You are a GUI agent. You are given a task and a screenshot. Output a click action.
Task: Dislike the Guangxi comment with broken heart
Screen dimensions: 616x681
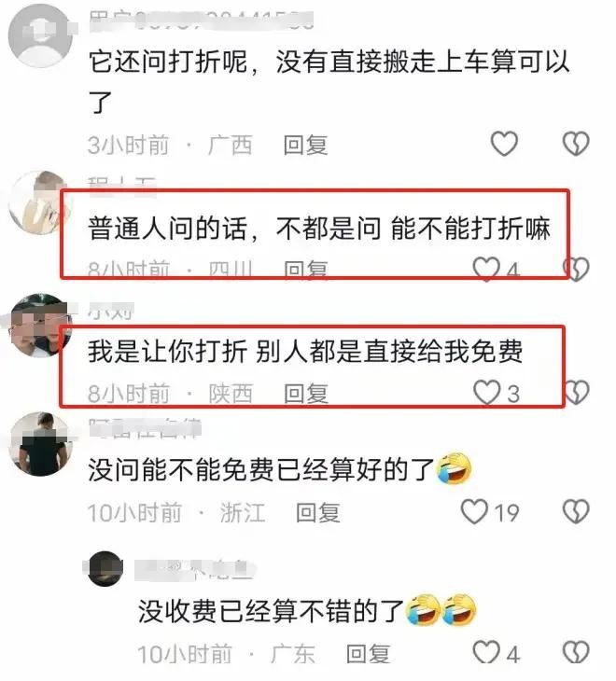coord(576,144)
